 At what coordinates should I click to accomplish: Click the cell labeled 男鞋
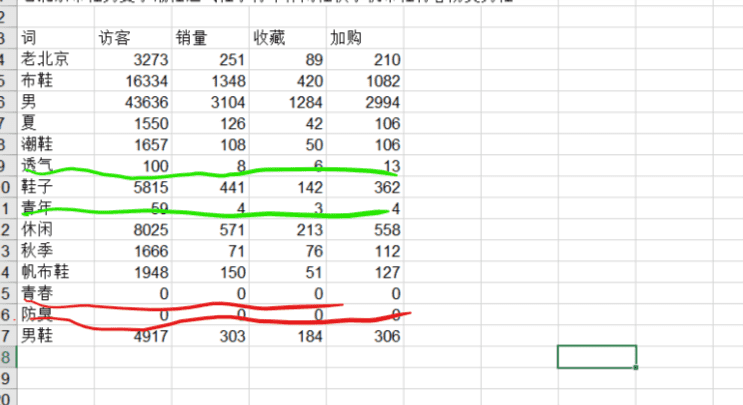click(56, 336)
